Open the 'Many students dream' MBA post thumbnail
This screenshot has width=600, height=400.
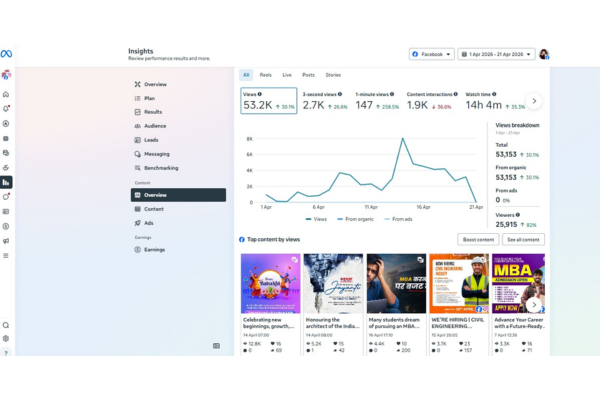point(396,284)
